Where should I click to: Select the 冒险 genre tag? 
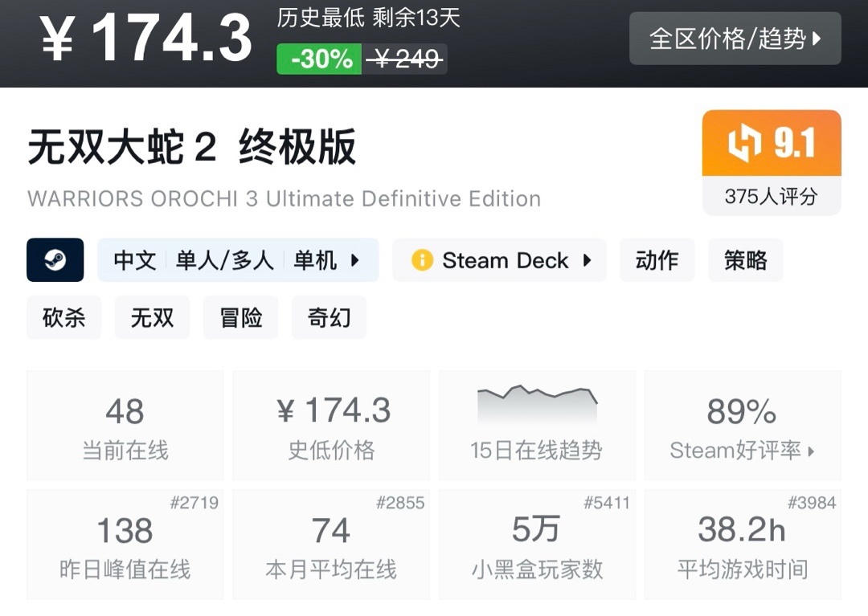tap(240, 318)
